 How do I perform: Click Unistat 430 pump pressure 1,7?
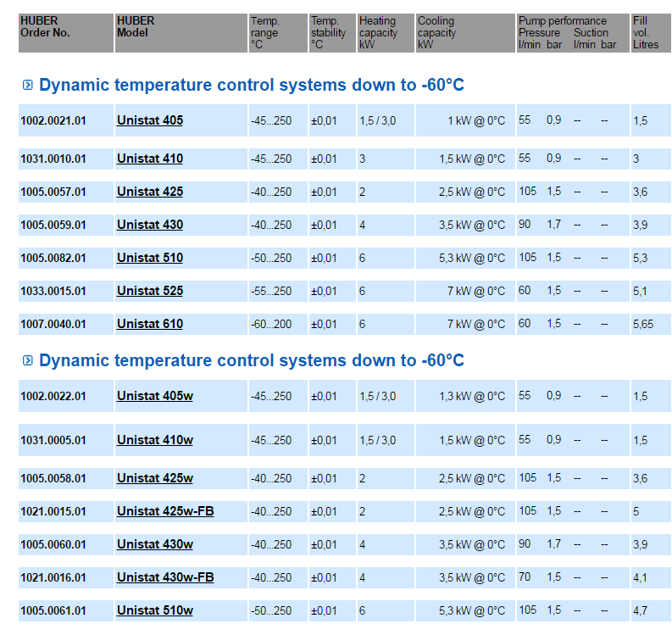554,225
